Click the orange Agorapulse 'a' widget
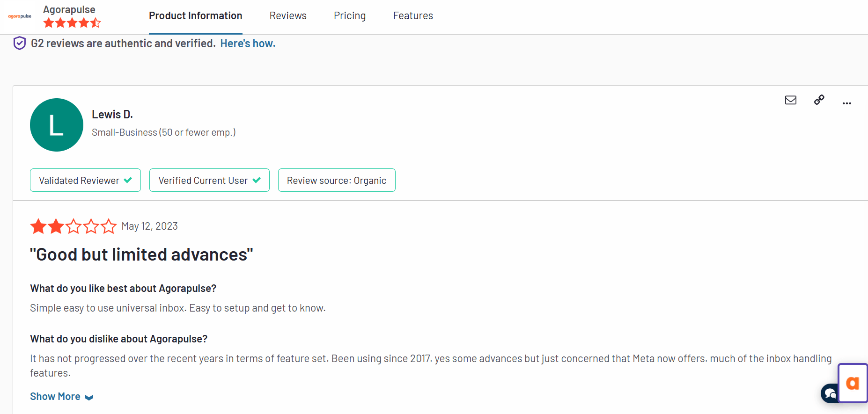The height and width of the screenshot is (414, 868). click(x=853, y=383)
